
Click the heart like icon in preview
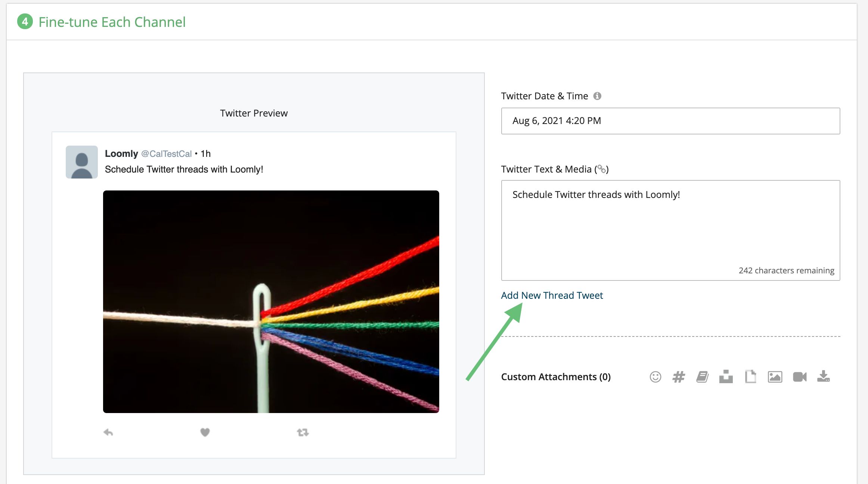[x=205, y=432]
